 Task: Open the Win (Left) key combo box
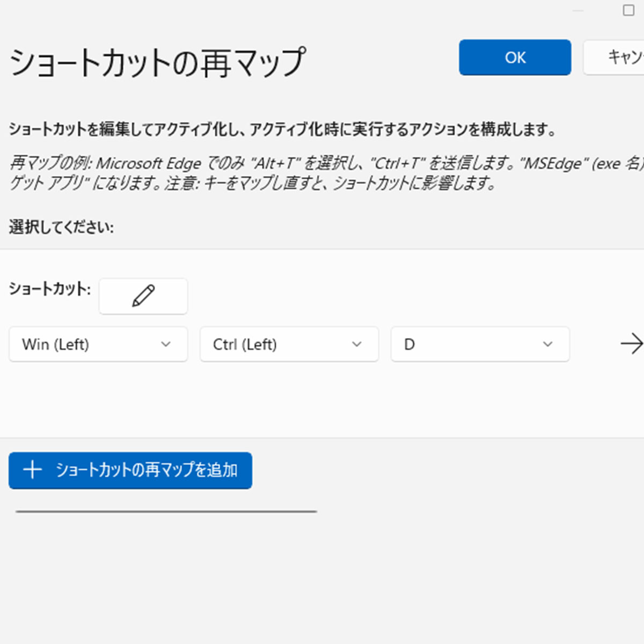pyautogui.click(x=98, y=344)
